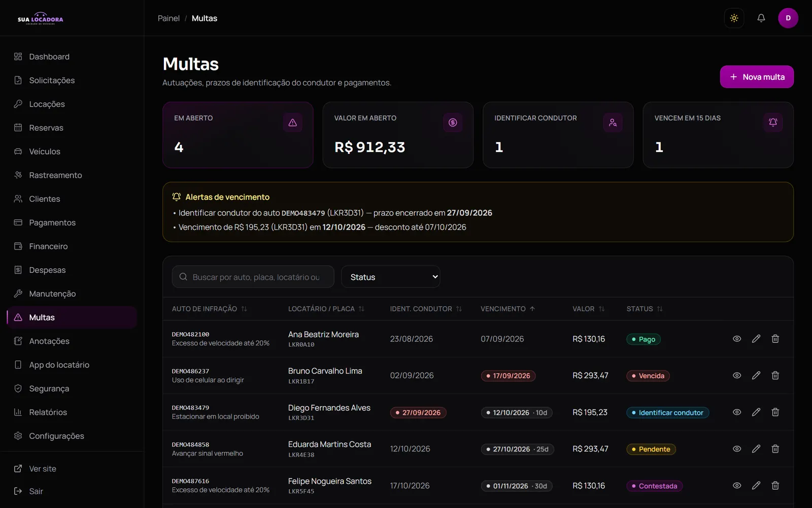The width and height of the screenshot is (812, 508).
Task: Open the Em Aberto summary card
Action: click(238, 135)
